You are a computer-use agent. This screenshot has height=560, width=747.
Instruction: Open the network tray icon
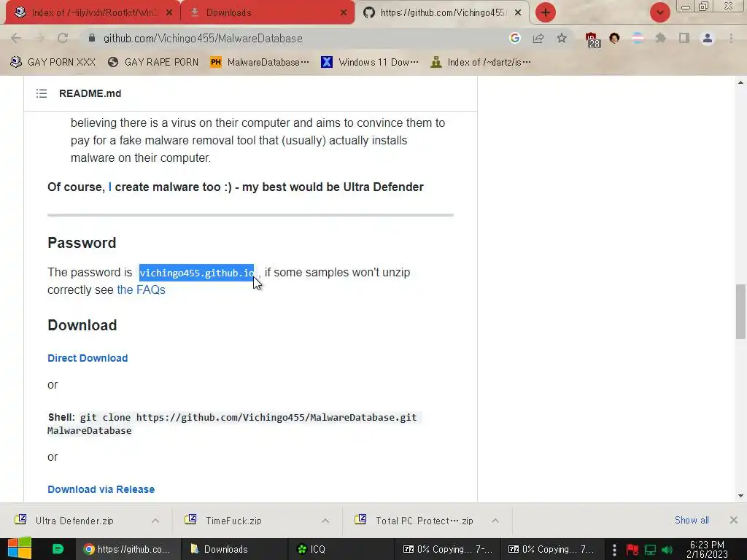pos(650,550)
